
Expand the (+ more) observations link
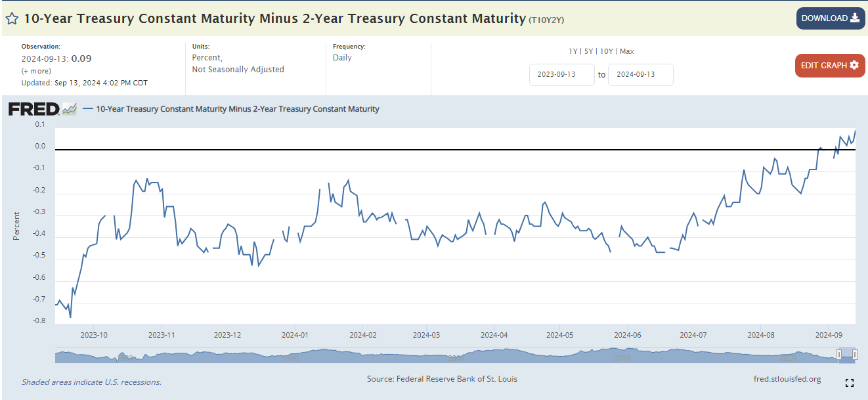coord(36,71)
